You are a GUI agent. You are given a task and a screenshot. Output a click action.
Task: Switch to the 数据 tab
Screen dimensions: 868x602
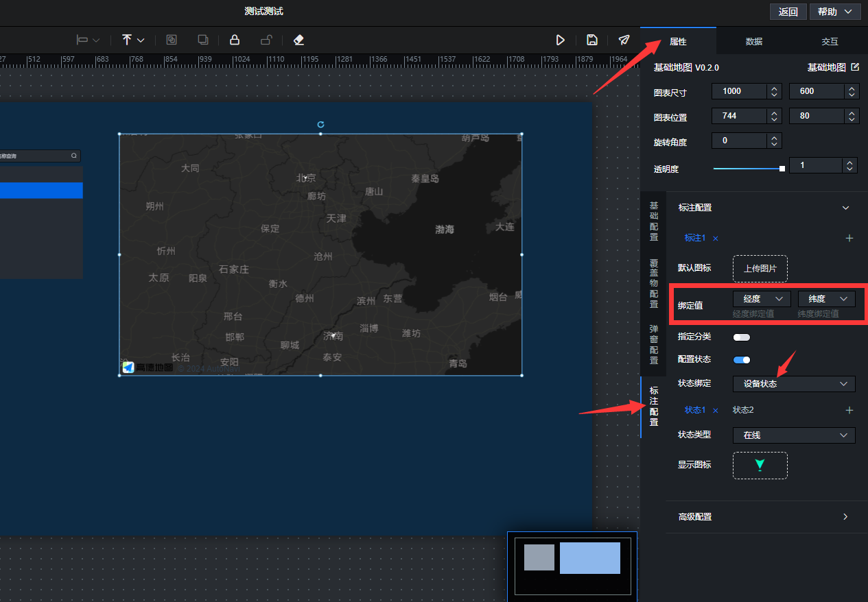[x=753, y=42]
